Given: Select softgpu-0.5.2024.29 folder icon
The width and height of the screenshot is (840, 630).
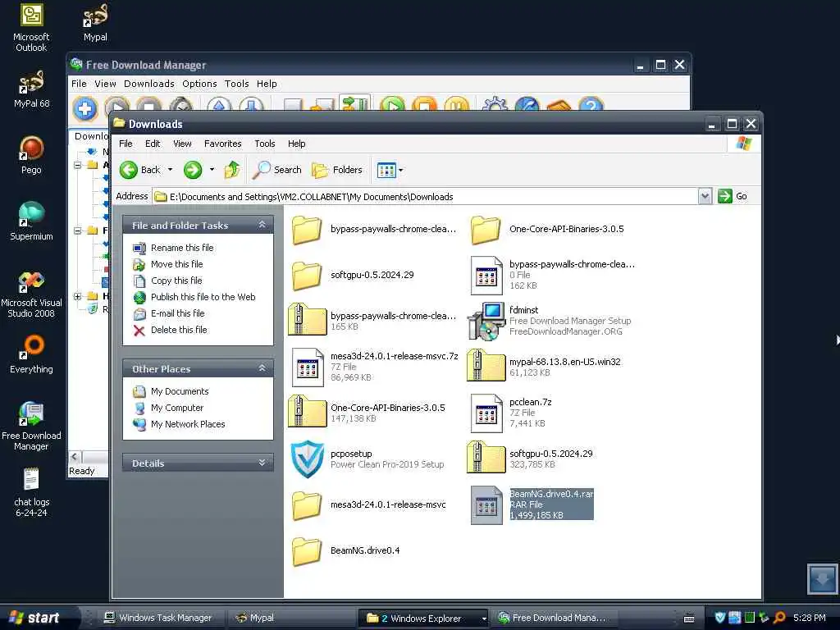Looking at the screenshot, I should coord(307,276).
